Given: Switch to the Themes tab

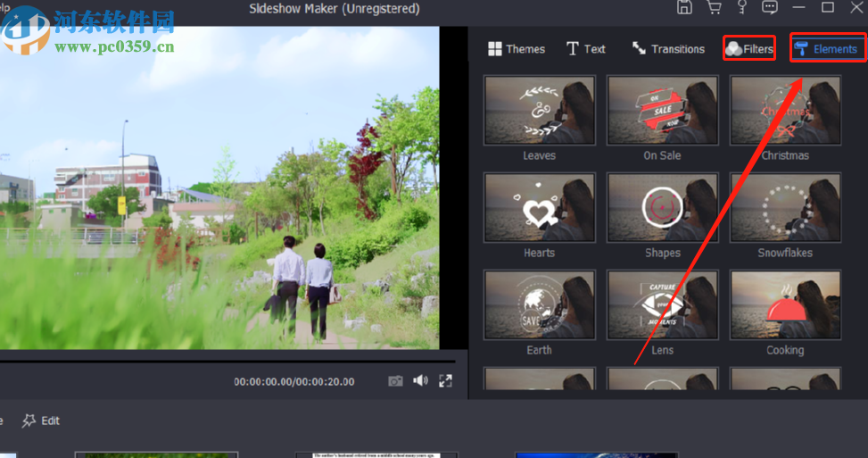Looking at the screenshot, I should pyautogui.click(x=517, y=49).
